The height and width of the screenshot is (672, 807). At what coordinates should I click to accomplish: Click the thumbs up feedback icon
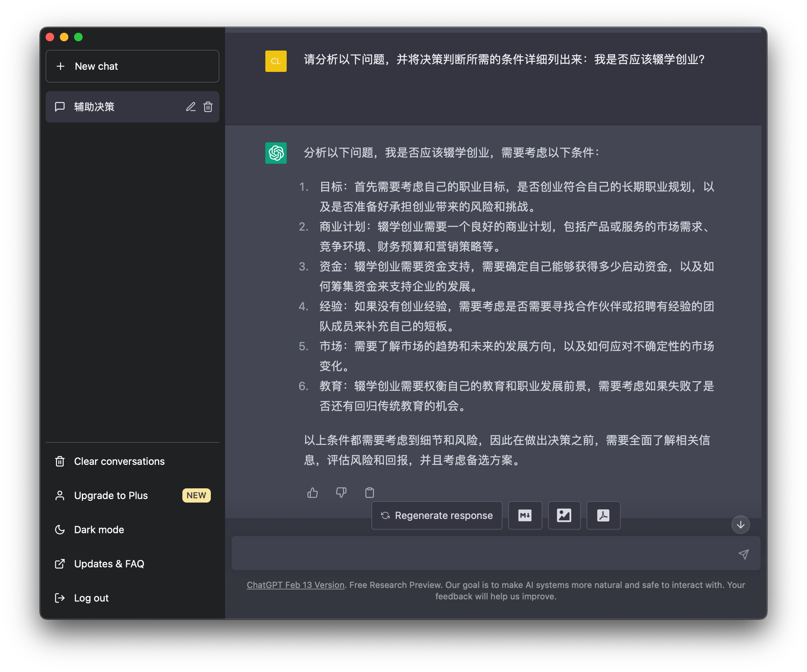(x=312, y=492)
